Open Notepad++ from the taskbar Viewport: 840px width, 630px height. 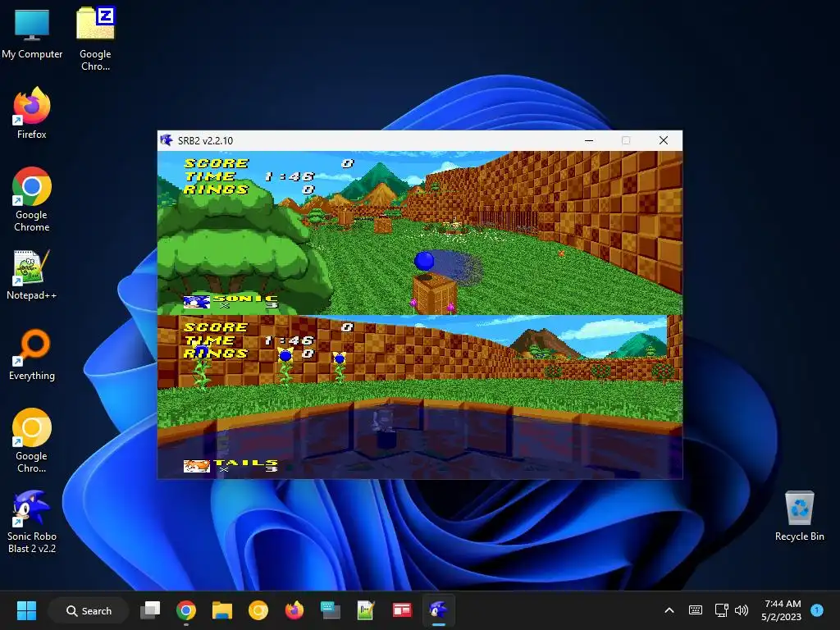366,610
